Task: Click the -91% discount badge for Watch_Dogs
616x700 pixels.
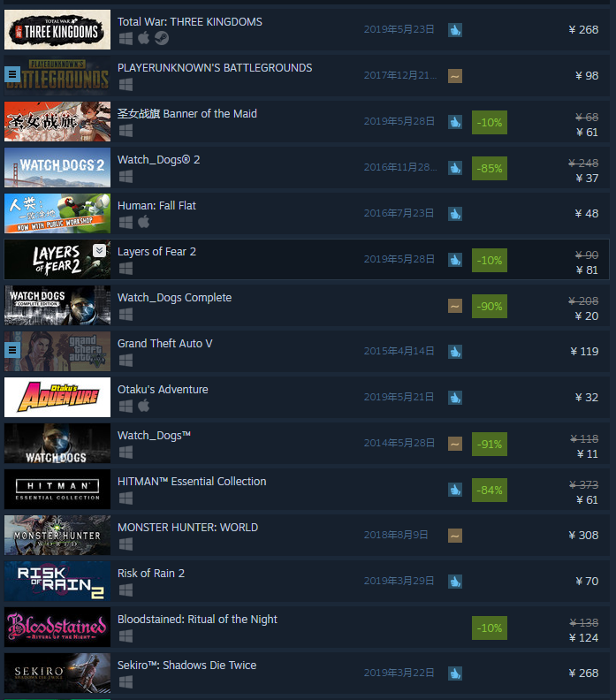Action: point(490,445)
